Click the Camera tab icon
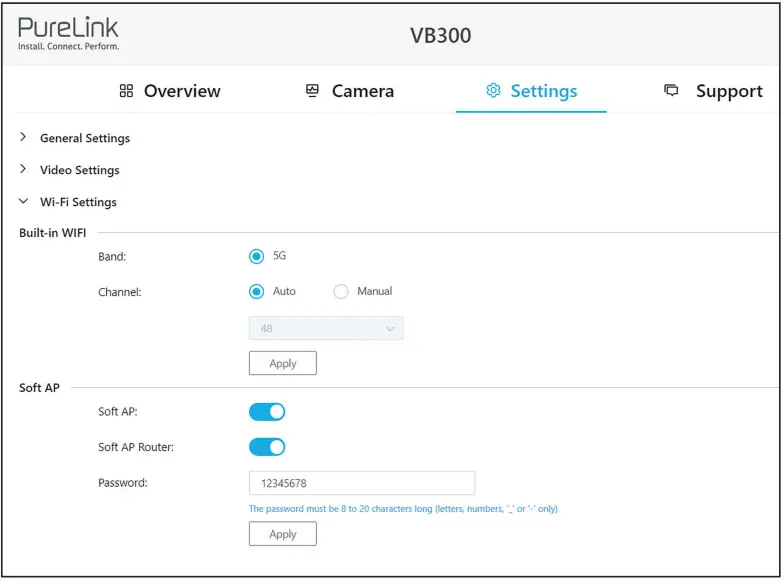 pyautogui.click(x=312, y=91)
